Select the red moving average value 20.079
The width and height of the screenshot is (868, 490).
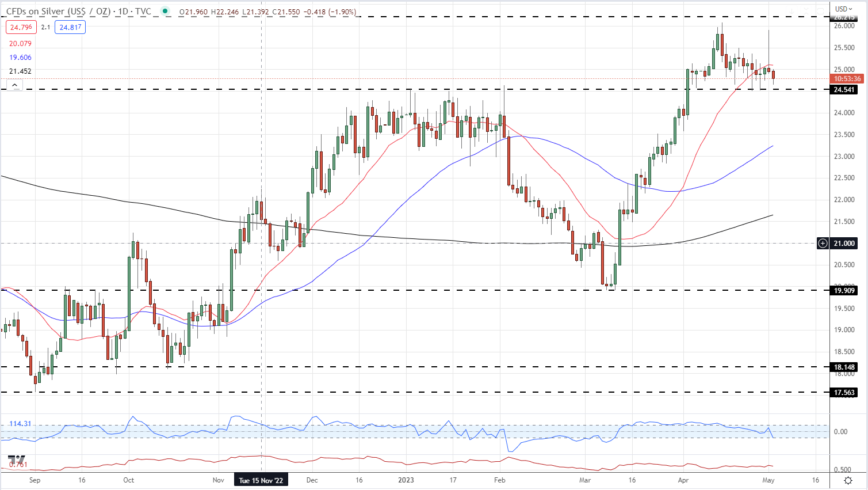[x=21, y=44]
